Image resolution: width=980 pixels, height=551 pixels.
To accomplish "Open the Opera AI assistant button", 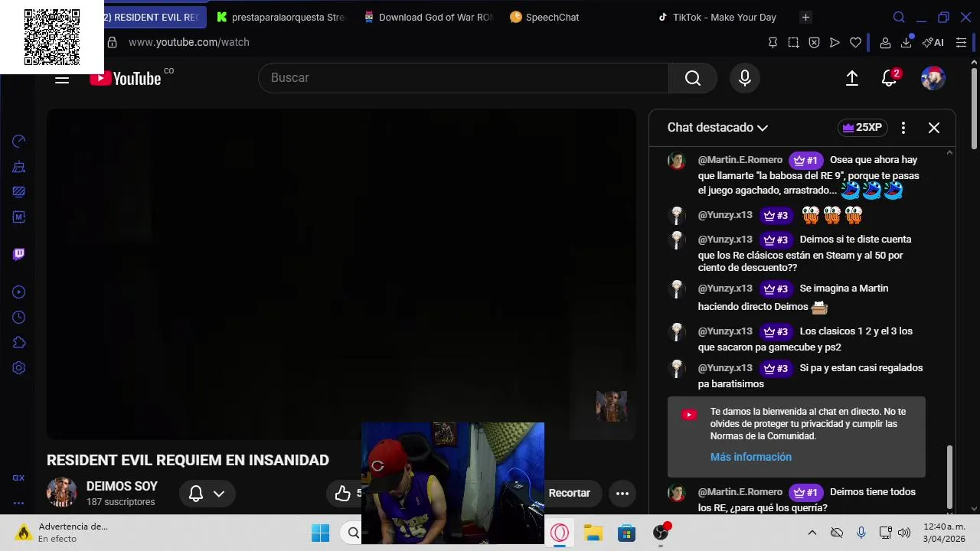I will tap(933, 43).
